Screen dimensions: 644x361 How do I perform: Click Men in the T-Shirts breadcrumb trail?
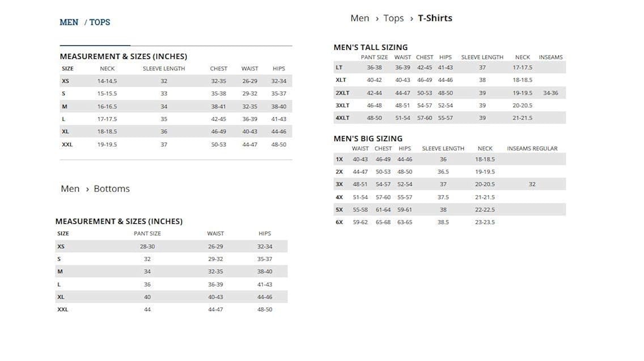click(x=359, y=18)
